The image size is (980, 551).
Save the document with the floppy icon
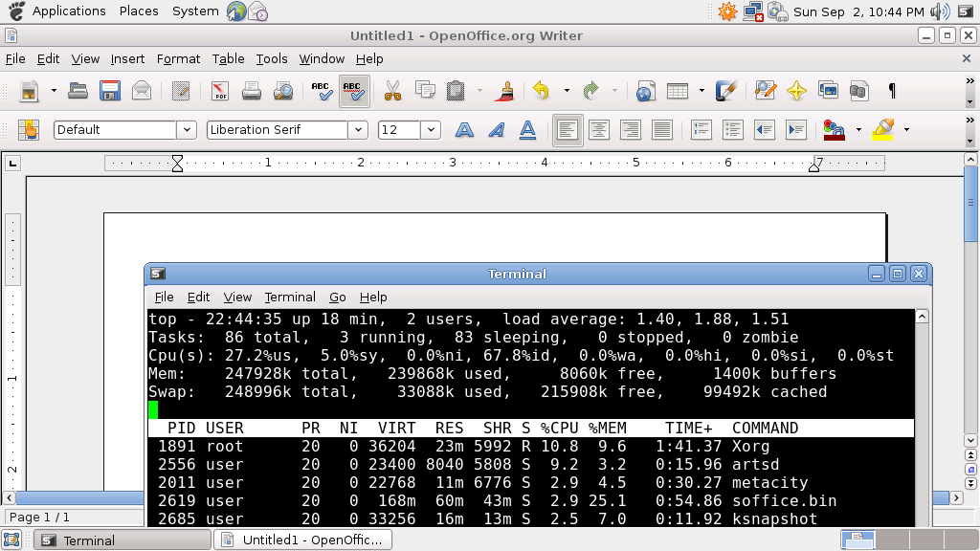[110, 91]
